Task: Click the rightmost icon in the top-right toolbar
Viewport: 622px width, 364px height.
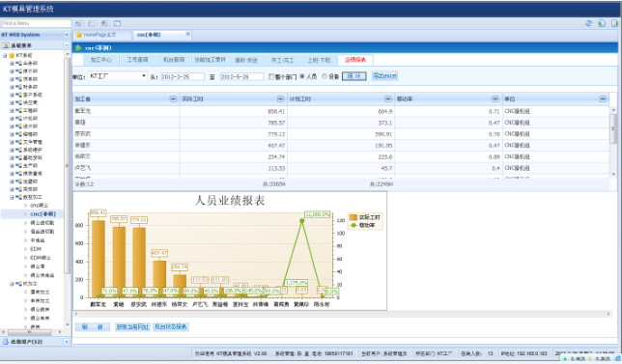Action: [x=615, y=23]
